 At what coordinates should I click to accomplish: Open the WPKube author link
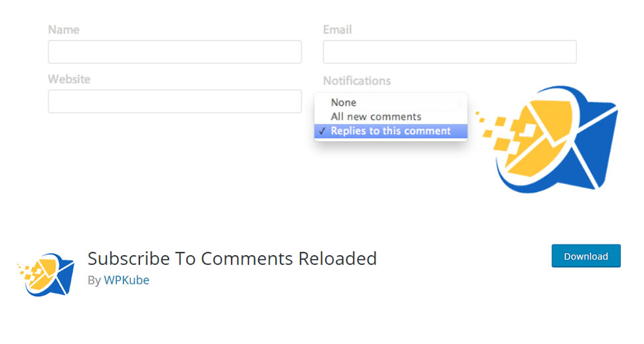pyautogui.click(x=126, y=280)
